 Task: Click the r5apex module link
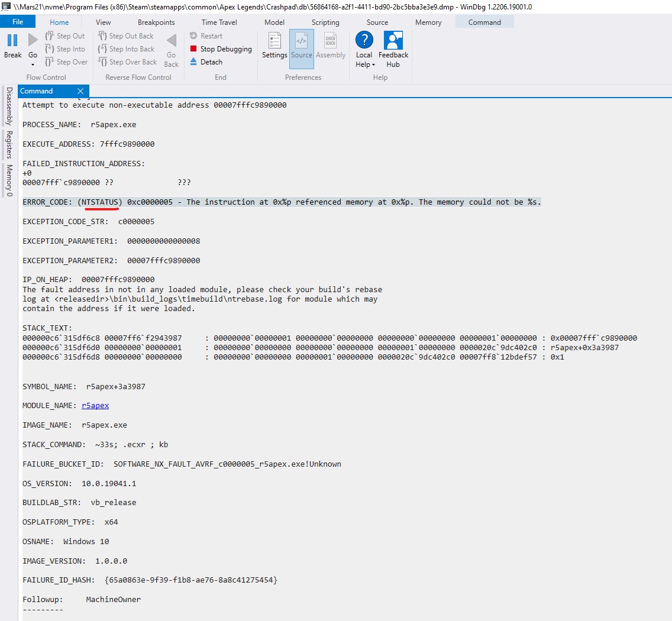95,406
